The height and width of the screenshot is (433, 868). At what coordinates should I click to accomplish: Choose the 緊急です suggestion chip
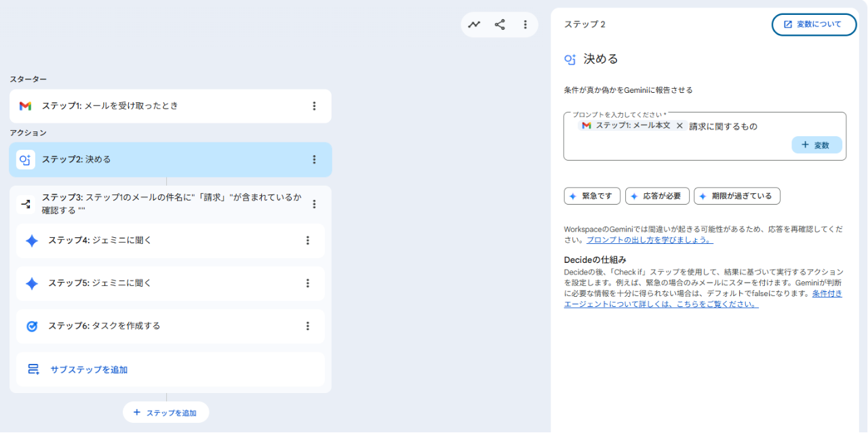coord(592,196)
